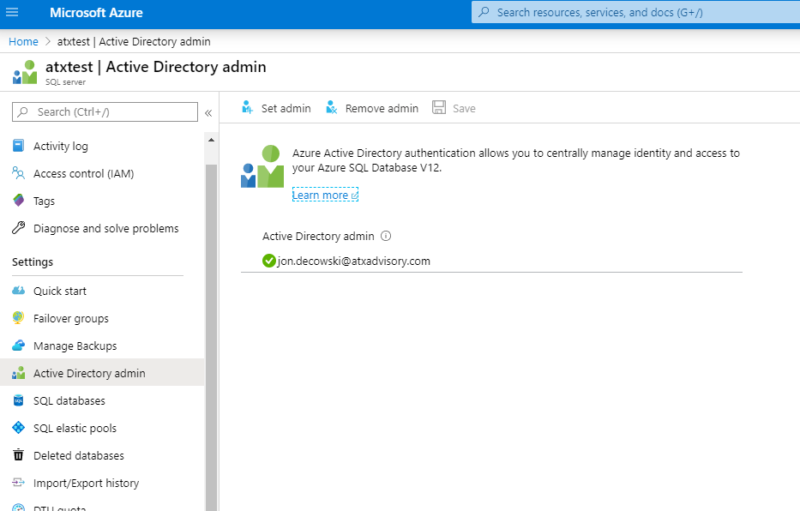
Task: Go to Home in the breadcrumb
Action: (x=23, y=41)
